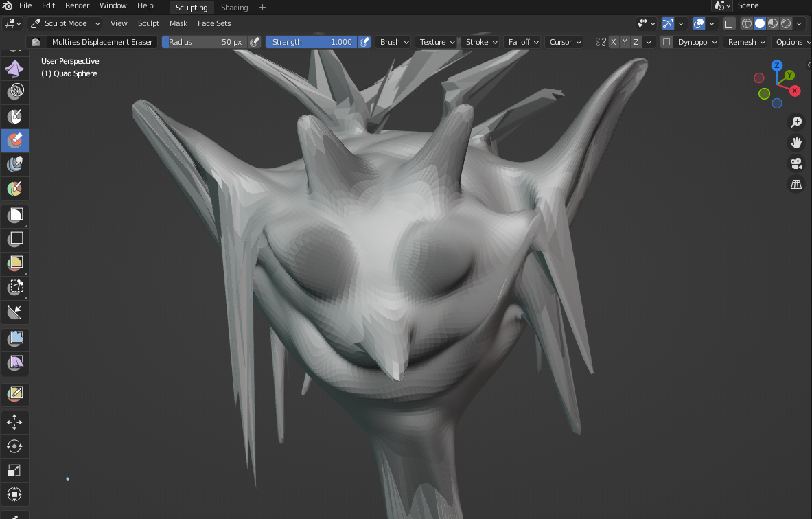
Task: Open the Face Sets menu
Action: pos(214,23)
